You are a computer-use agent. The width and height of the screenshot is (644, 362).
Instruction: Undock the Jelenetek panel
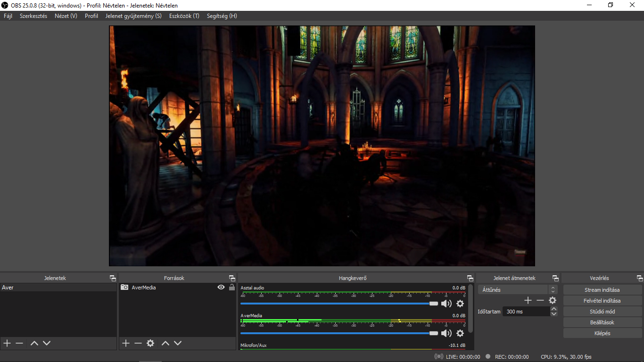(113, 278)
